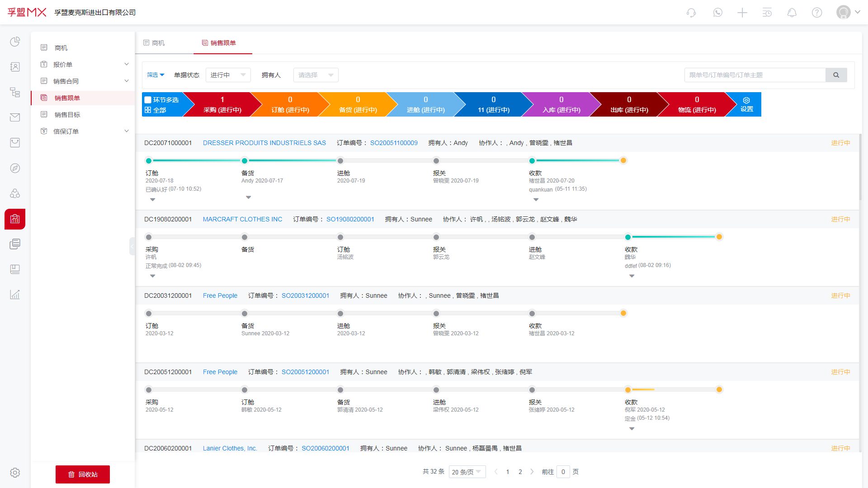
Task: Open the notification bell
Action: click(792, 12)
